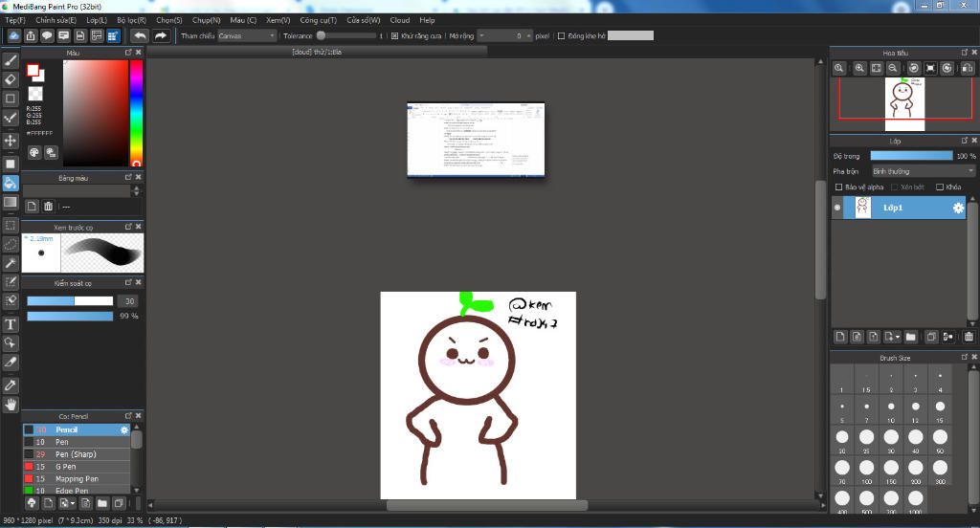Viewport: 980px width, 528px height.
Task: Toggle the Khử răng cưa checkbox
Action: (395, 35)
